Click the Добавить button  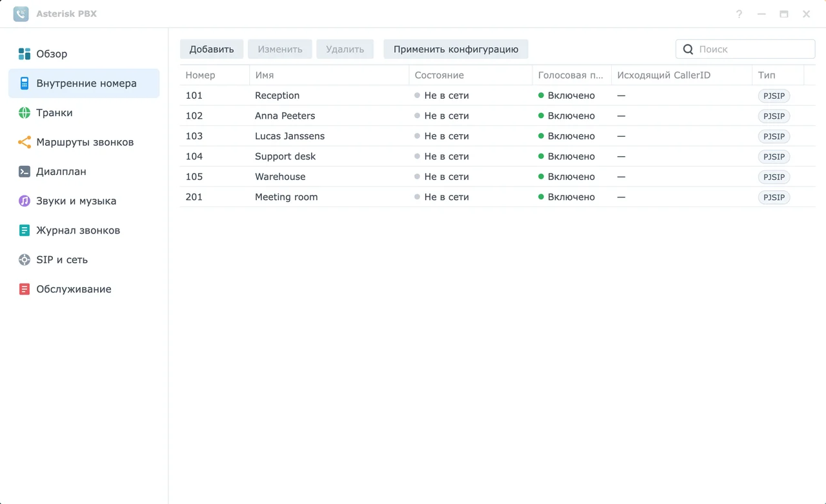(212, 49)
